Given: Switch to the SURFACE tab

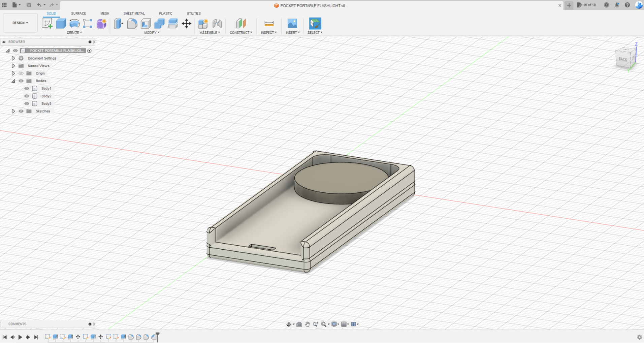Looking at the screenshot, I should pyautogui.click(x=78, y=13).
